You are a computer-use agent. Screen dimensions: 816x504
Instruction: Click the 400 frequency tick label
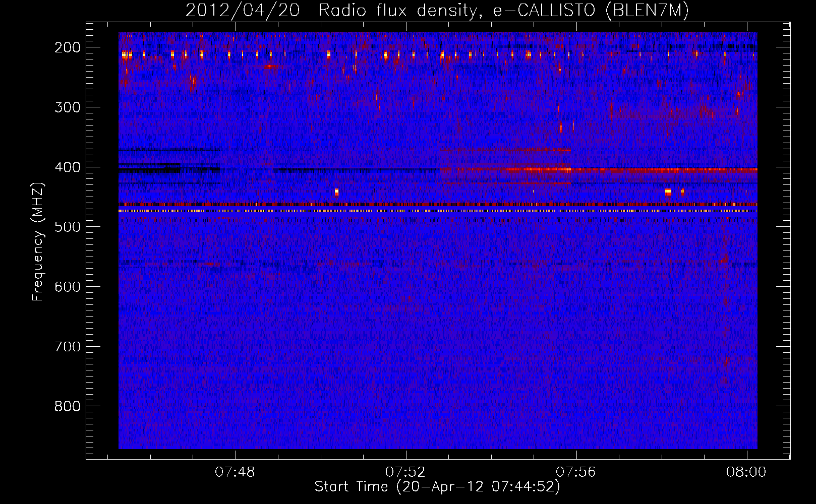[67, 167]
